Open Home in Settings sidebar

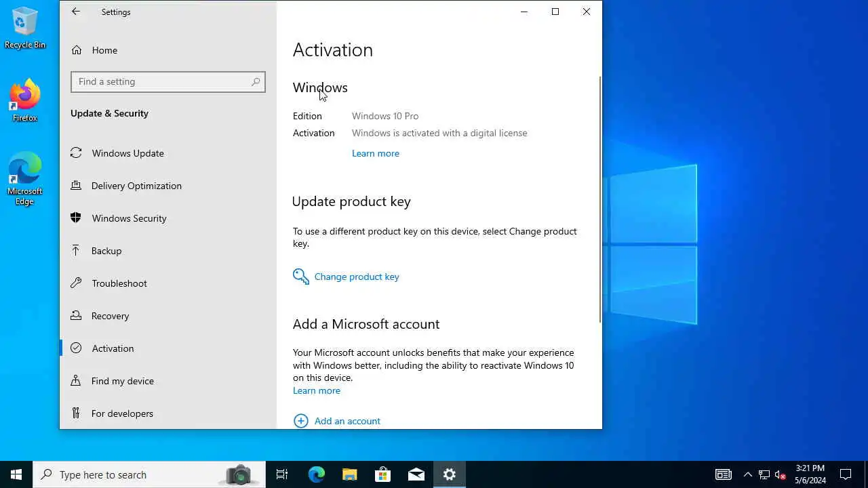tap(168, 50)
